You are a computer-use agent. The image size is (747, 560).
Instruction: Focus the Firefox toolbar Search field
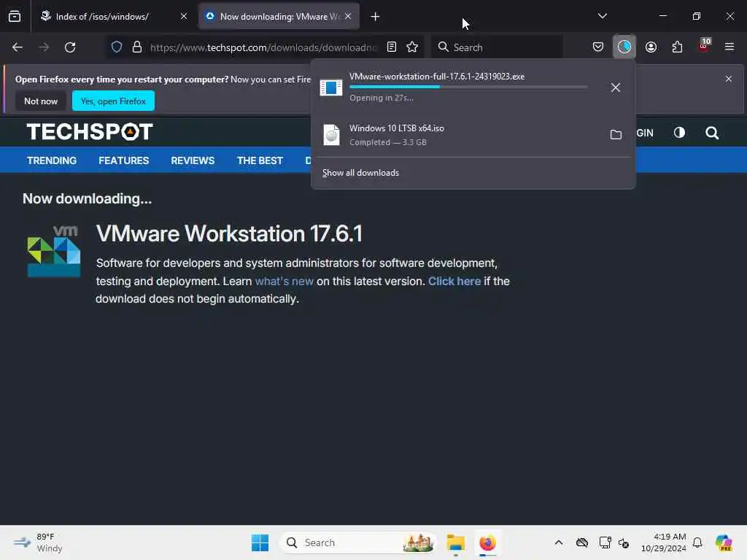(x=497, y=47)
